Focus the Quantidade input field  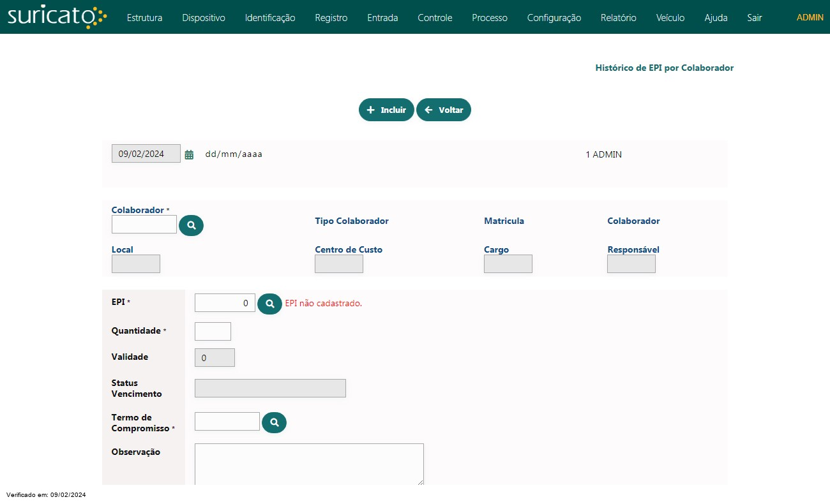[213, 332]
